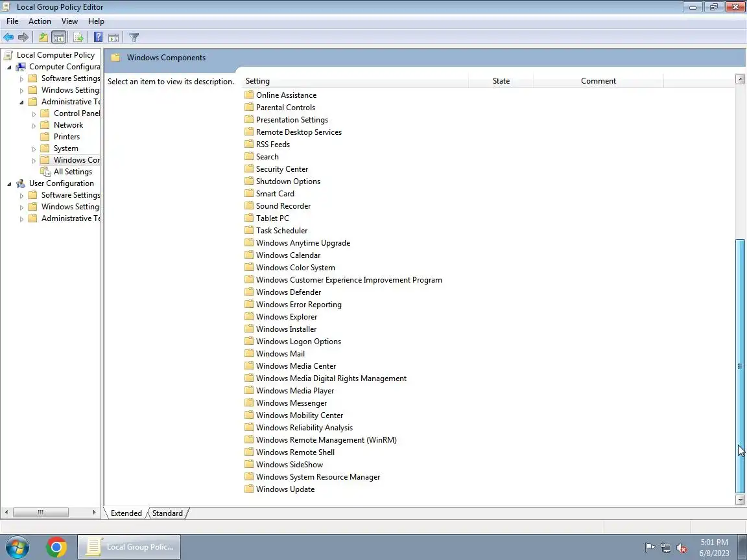Screen dimensions: 747x560
Task: Click the Smart Card folder icon
Action: pos(249,193)
